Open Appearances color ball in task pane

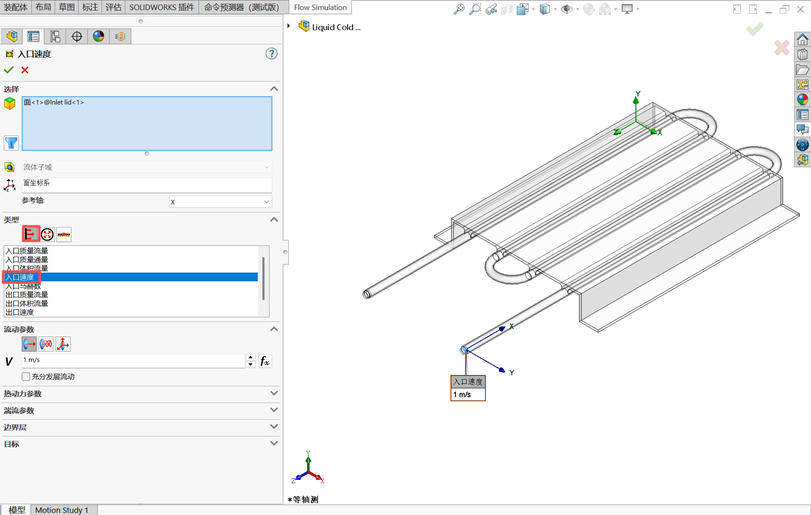coord(802,99)
